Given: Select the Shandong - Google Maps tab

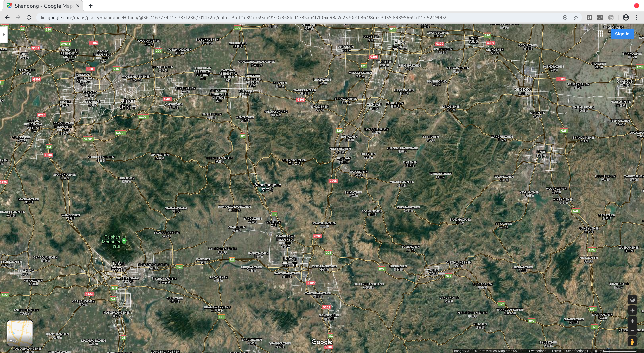Looking at the screenshot, I should [x=43, y=6].
